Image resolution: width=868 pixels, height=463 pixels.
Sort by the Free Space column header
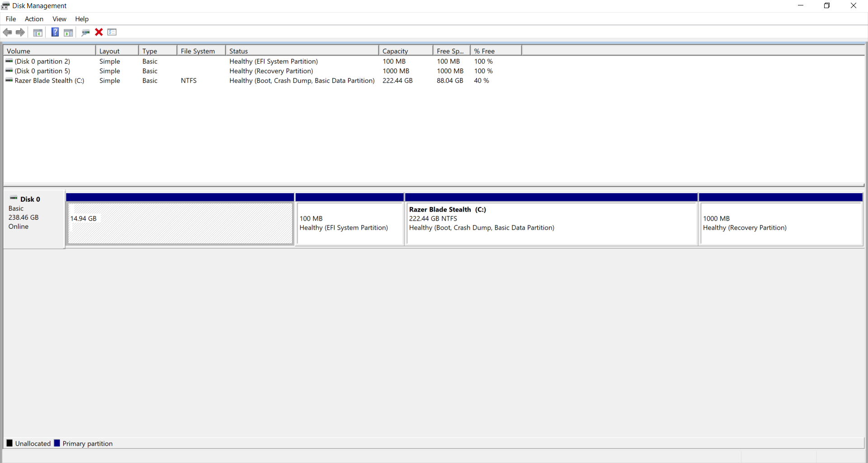click(452, 51)
